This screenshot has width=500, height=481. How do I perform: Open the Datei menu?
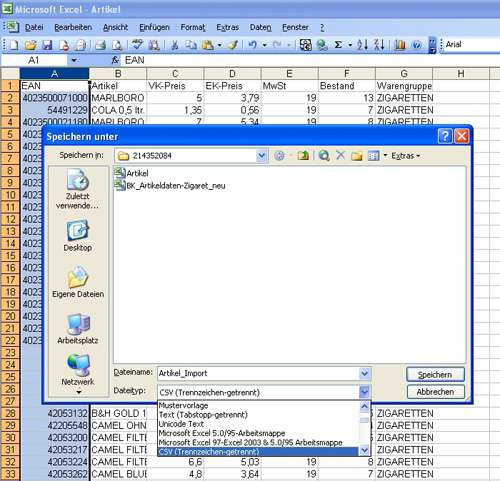tap(34, 27)
